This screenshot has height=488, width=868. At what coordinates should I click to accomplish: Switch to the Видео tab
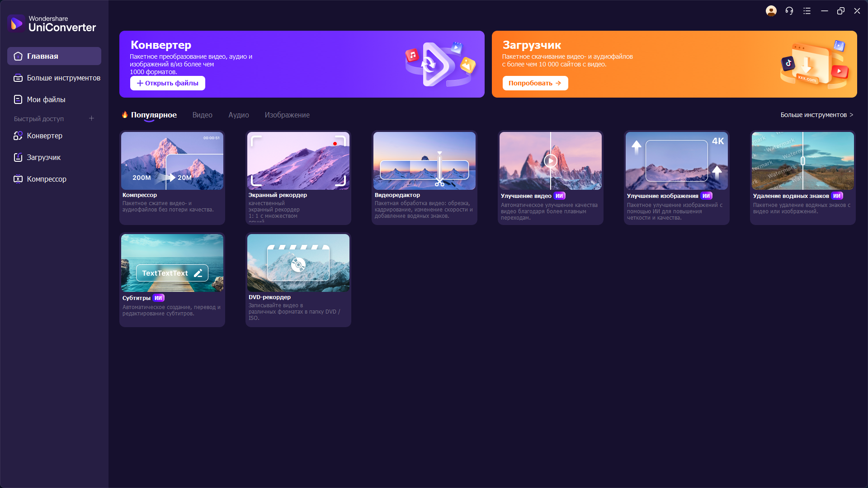pyautogui.click(x=202, y=115)
